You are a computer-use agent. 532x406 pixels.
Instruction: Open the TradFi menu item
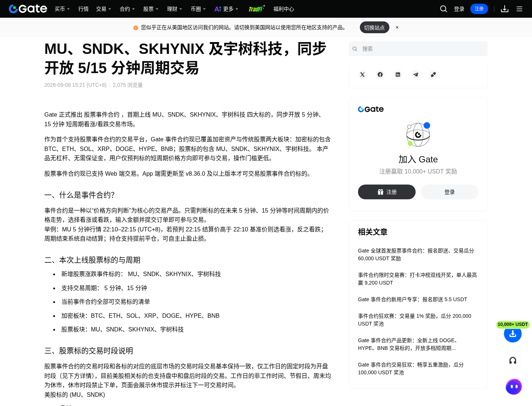pyautogui.click(x=256, y=9)
